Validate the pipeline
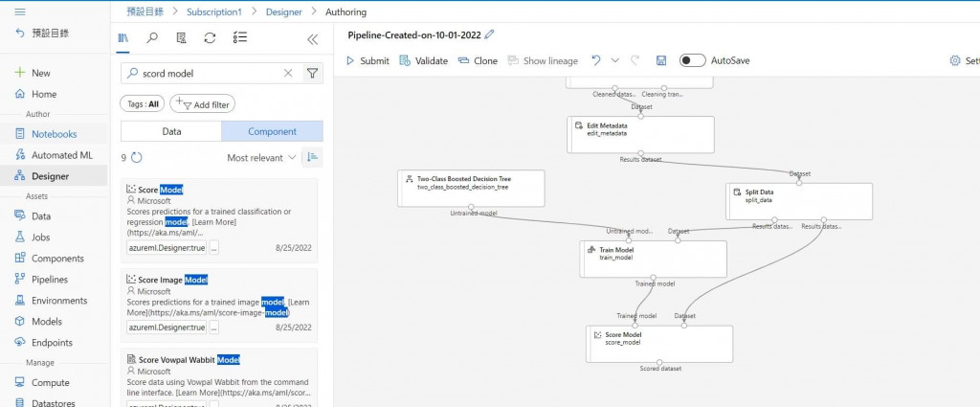The height and width of the screenshot is (407, 980). point(424,60)
